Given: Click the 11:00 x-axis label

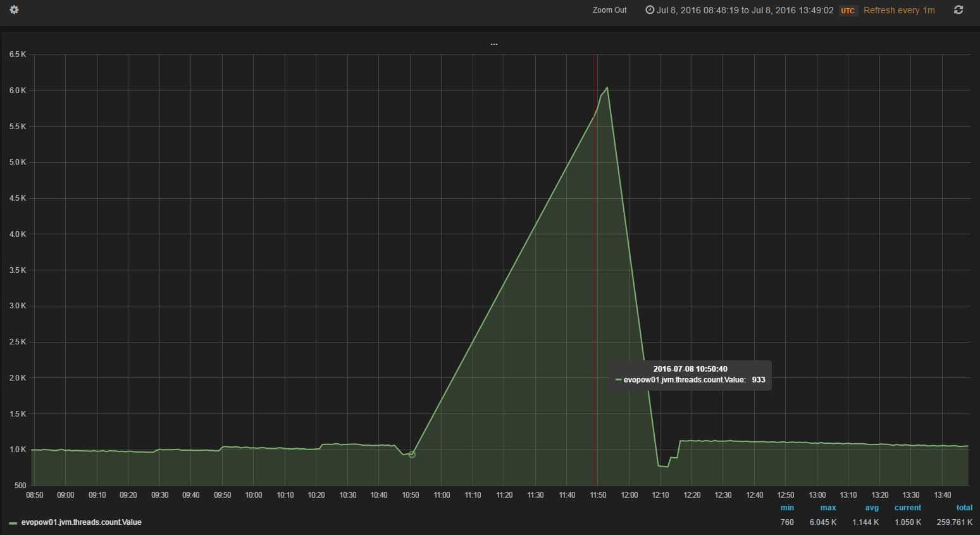Looking at the screenshot, I should (x=442, y=495).
